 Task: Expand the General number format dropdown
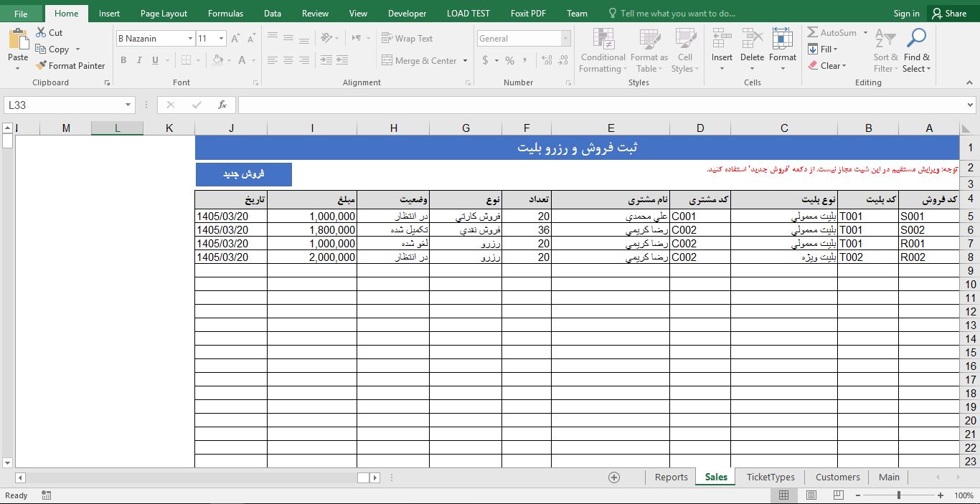pyautogui.click(x=566, y=39)
